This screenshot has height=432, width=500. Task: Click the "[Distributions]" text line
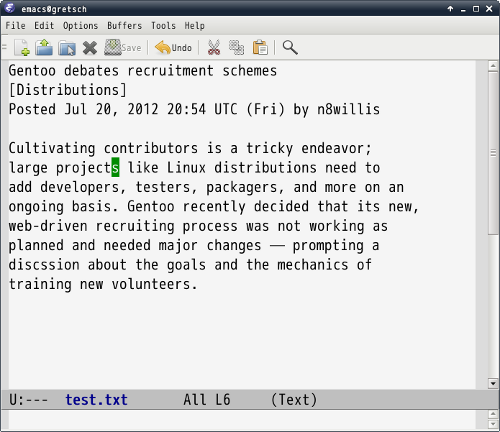68,90
